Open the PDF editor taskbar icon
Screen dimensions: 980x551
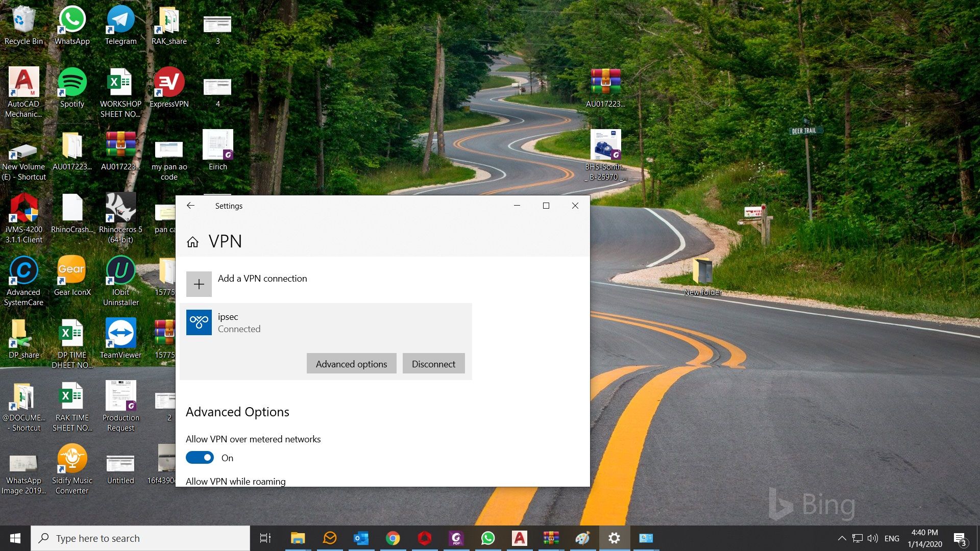[456, 538]
